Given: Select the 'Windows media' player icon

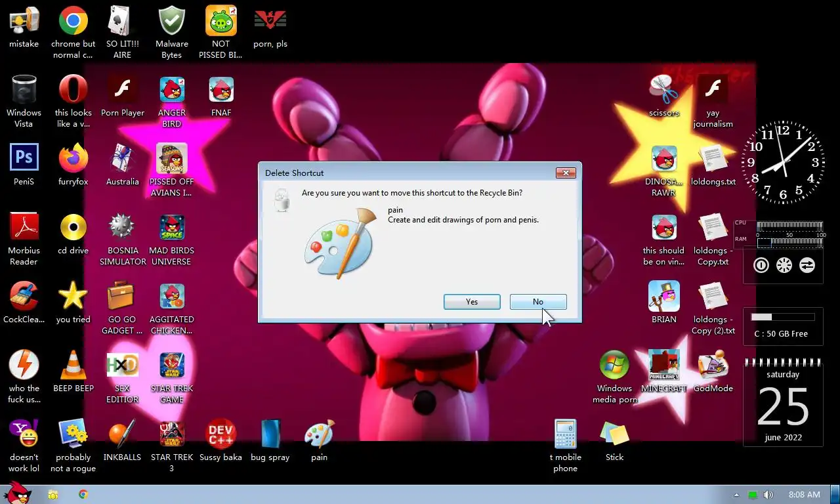Looking at the screenshot, I should 615,377.
